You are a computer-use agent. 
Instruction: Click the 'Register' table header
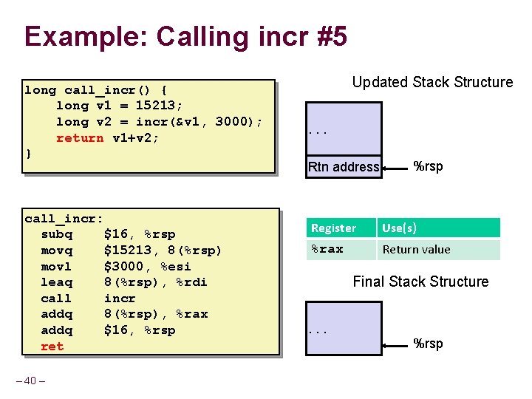point(341,228)
